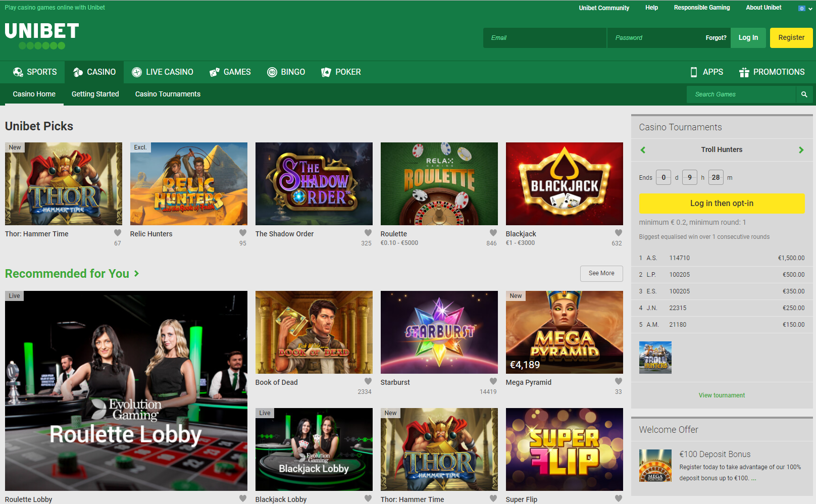Favorite the Starburst game
This screenshot has height=504, width=816.
(493, 381)
